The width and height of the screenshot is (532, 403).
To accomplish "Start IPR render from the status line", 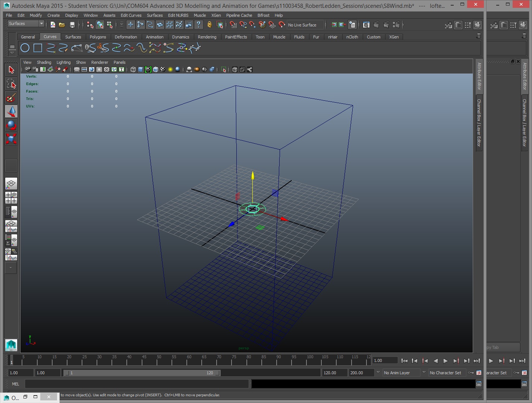I will [x=386, y=25].
